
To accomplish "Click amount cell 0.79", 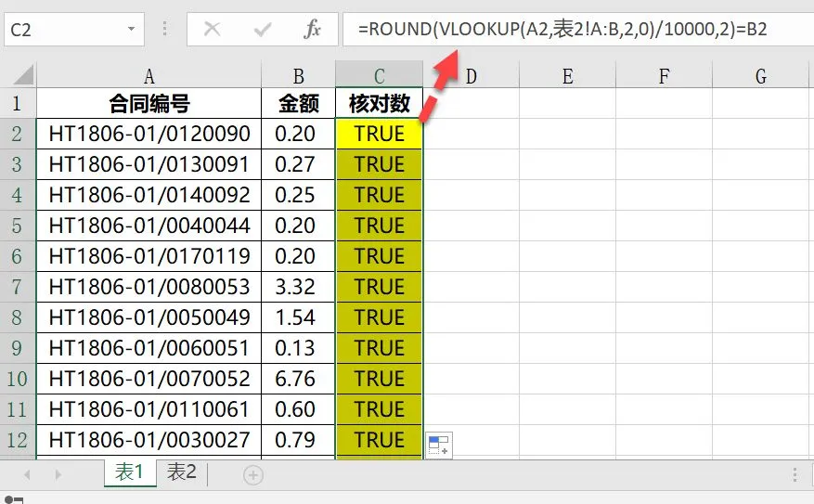I will 299,440.
